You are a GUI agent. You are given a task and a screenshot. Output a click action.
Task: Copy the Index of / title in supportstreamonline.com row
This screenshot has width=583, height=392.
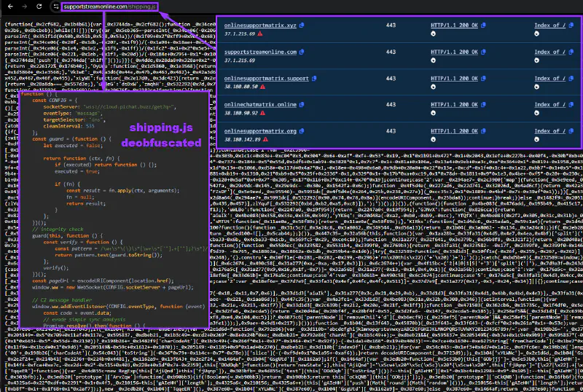[571, 52]
